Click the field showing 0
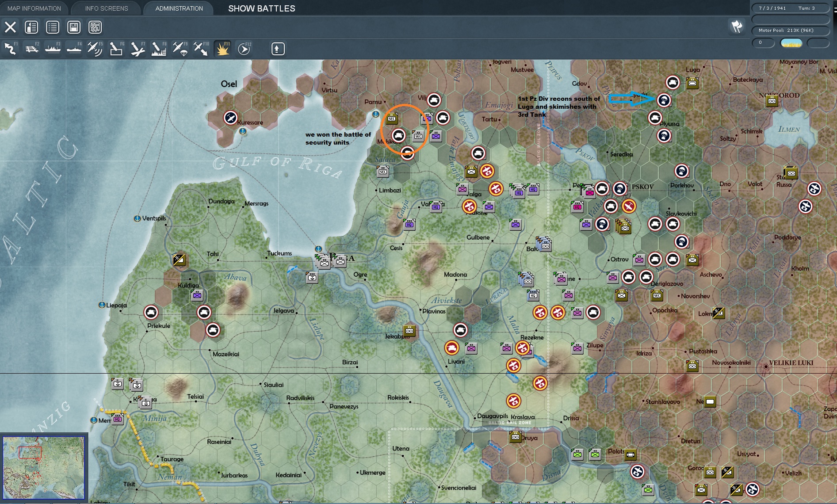 coord(763,43)
